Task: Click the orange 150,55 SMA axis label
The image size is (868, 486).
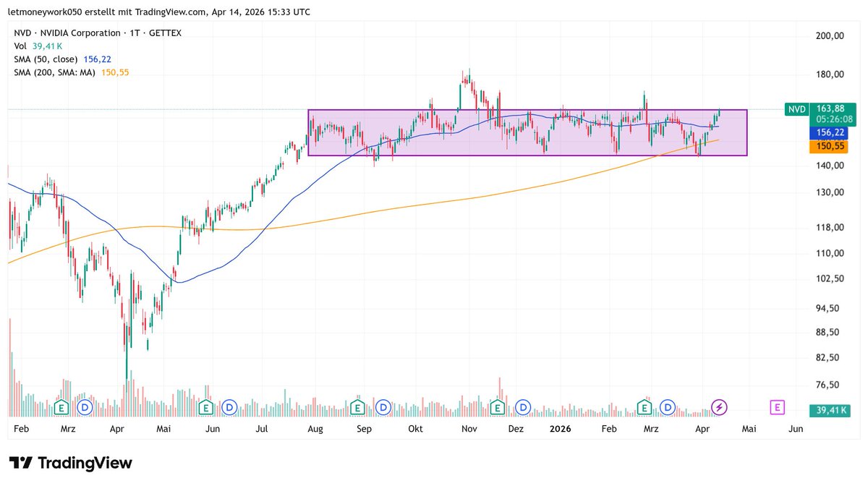Action: (830, 146)
